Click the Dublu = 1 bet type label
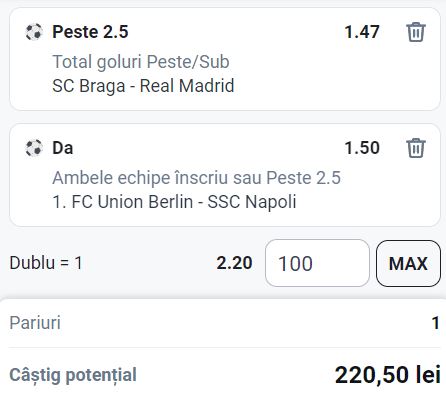Screen dimensions: 446x397 (46, 263)
